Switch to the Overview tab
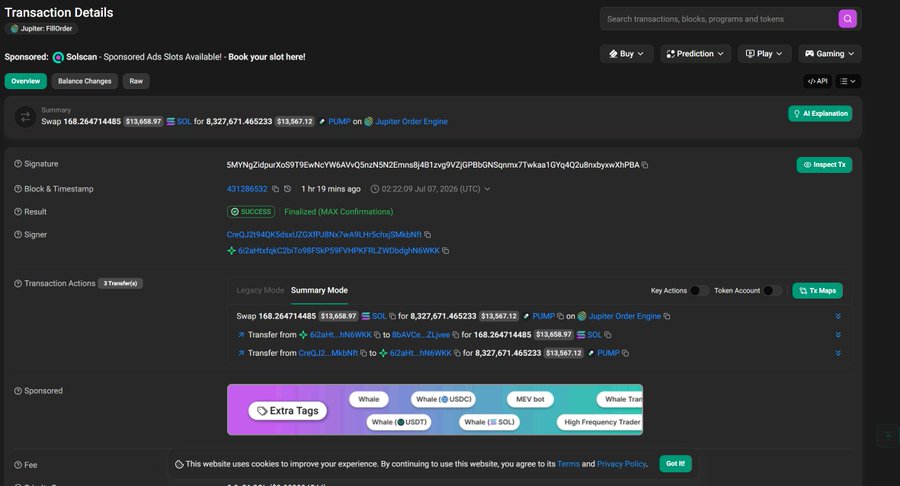Screen dimensions: 900x486 point(26,81)
